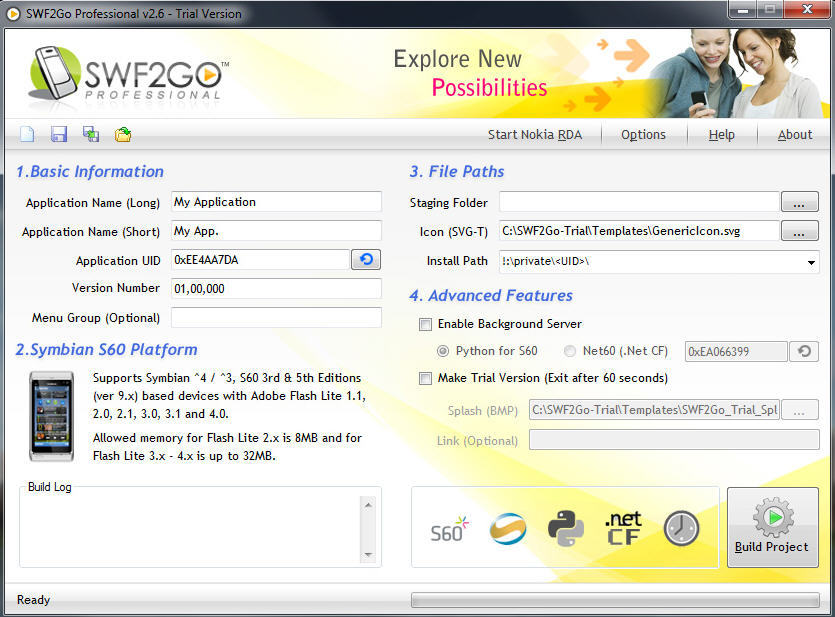Click the '4. Advanced Features' heading

[491, 295]
